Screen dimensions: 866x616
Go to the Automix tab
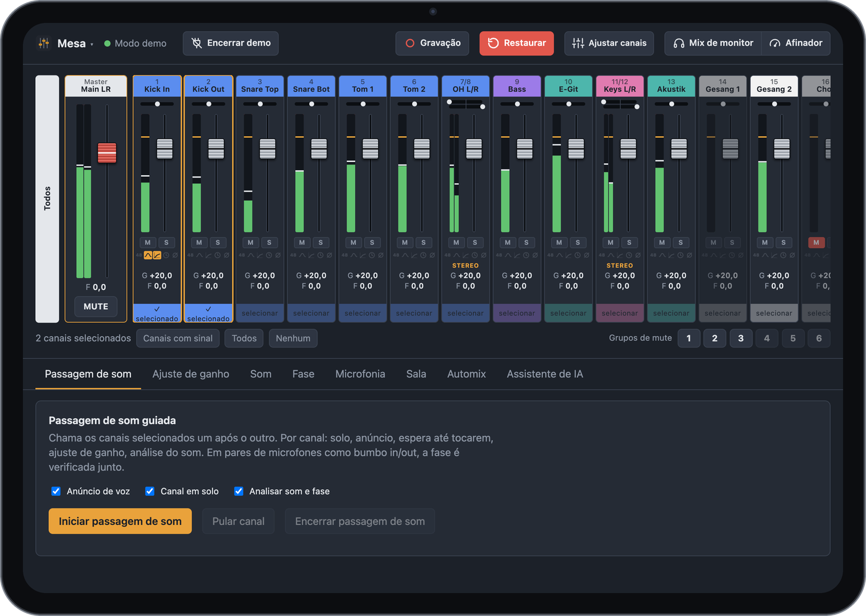point(466,374)
